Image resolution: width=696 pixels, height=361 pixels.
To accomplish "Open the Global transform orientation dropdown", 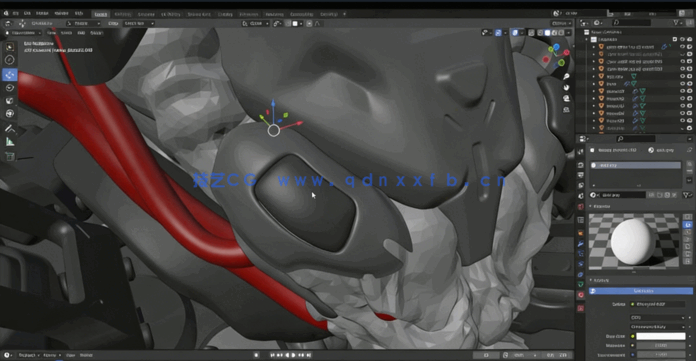I will coord(256,24).
